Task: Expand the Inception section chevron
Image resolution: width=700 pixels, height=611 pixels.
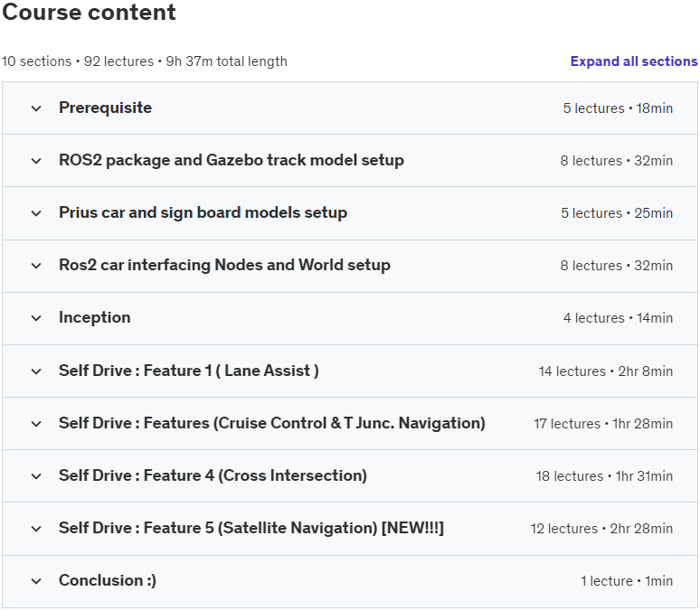Action: (x=36, y=318)
